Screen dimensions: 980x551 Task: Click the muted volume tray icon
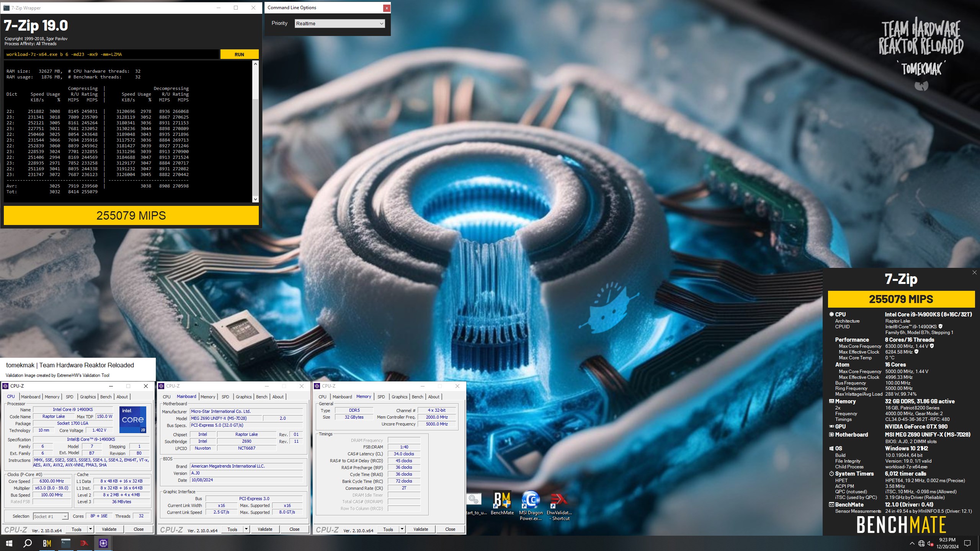[931, 543]
